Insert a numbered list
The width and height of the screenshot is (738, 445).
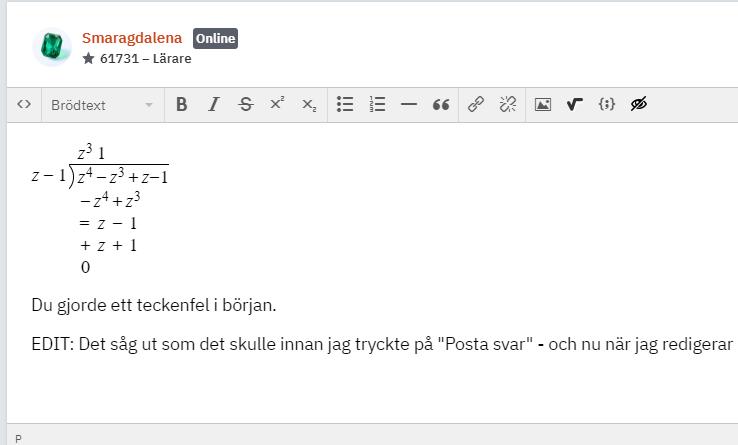click(377, 104)
